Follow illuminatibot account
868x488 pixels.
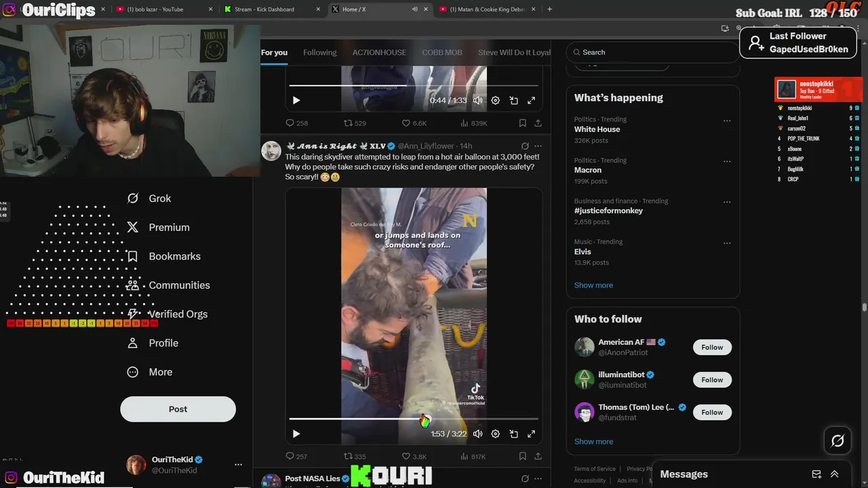712,380
